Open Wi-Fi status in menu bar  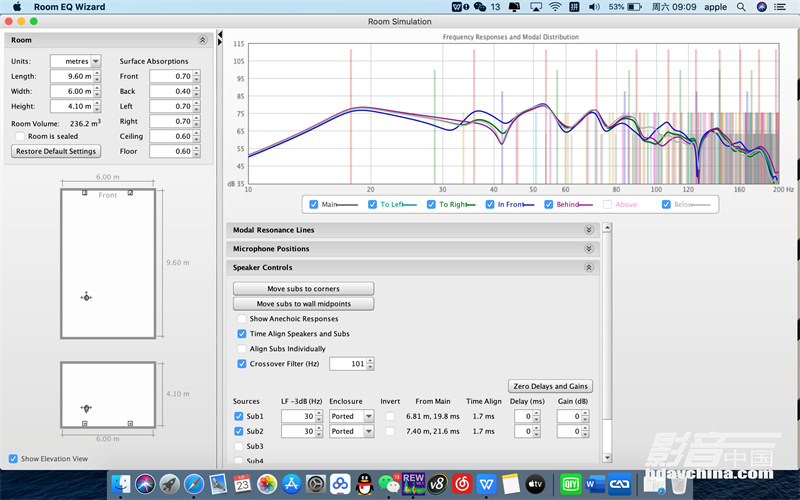point(555,7)
